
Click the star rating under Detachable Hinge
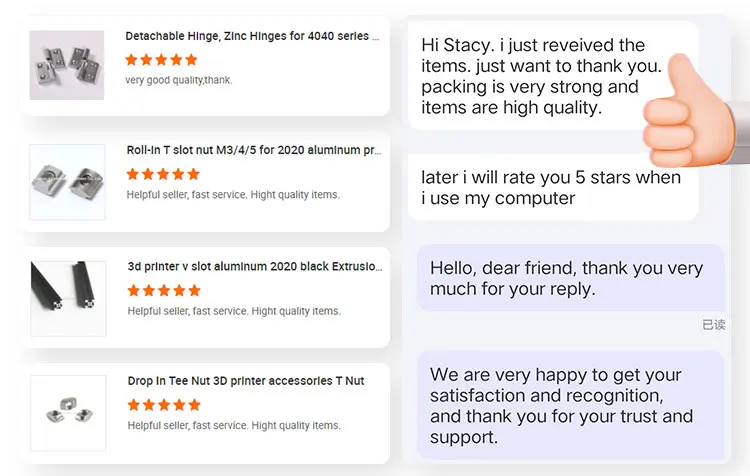(x=163, y=59)
